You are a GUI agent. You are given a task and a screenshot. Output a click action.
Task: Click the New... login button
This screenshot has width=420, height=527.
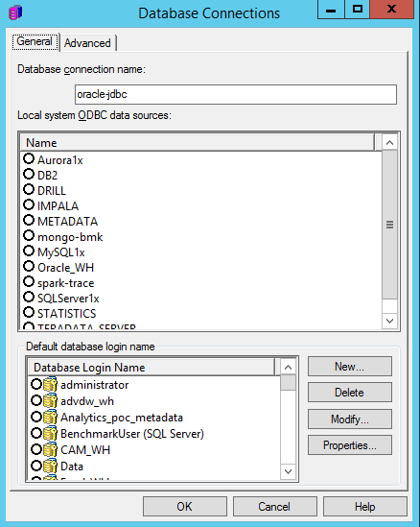tap(349, 367)
